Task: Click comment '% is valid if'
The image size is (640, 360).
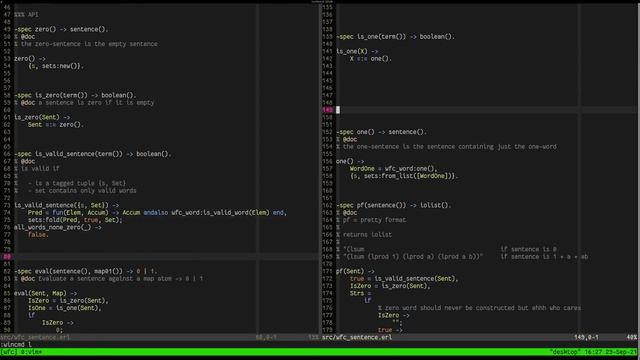Action: click(x=37, y=169)
